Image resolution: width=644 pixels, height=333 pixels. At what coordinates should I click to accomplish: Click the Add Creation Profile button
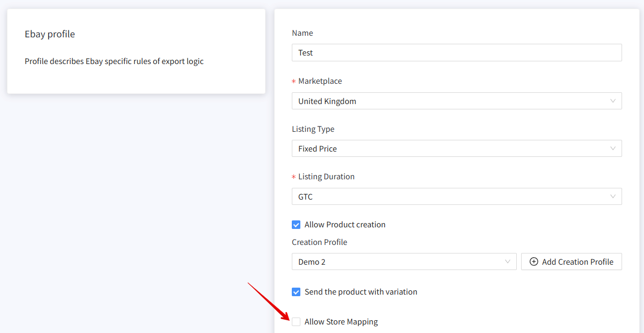pos(571,261)
